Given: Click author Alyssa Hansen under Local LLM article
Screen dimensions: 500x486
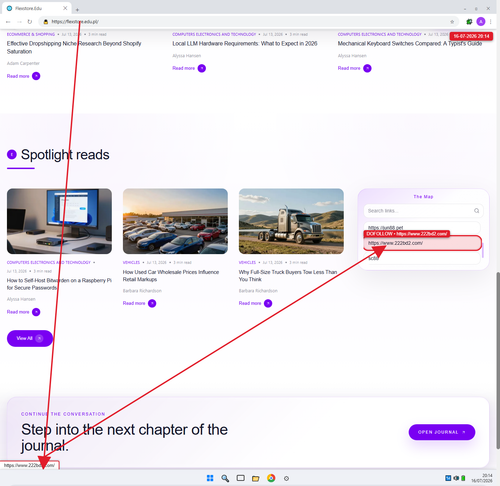Looking at the screenshot, I should (x=187, y=56).
